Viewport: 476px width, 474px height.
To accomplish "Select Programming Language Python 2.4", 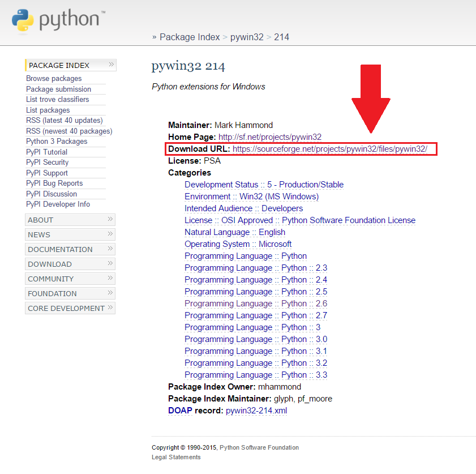I will [256, 280].
